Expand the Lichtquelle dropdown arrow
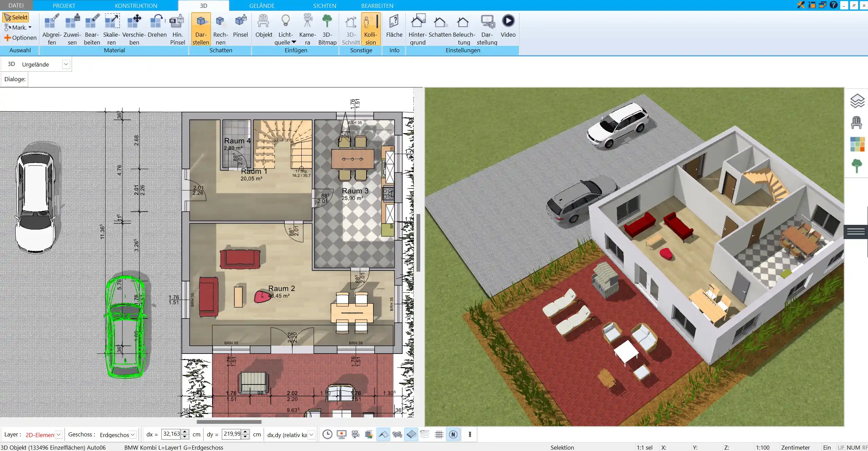The height and width of the screenshot is (451, 868). click(x=294, y=42)
